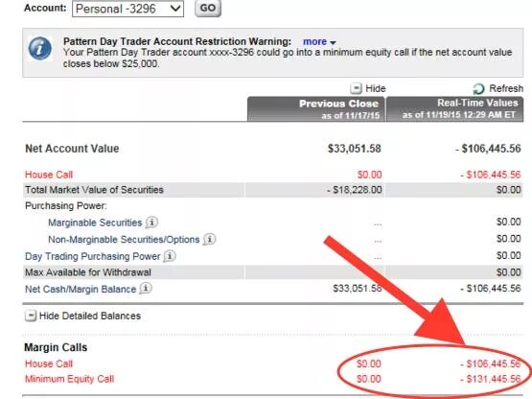Open the Account dropdown showing Personal -3296
Screen dimensions: 532x399
pos(127,9)
